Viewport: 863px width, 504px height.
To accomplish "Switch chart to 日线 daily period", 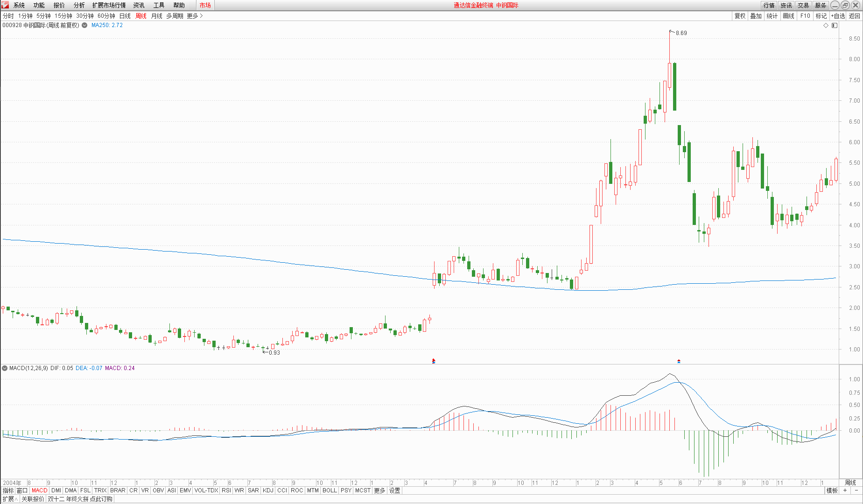I will pyautogui.click(x=125, y=16).
